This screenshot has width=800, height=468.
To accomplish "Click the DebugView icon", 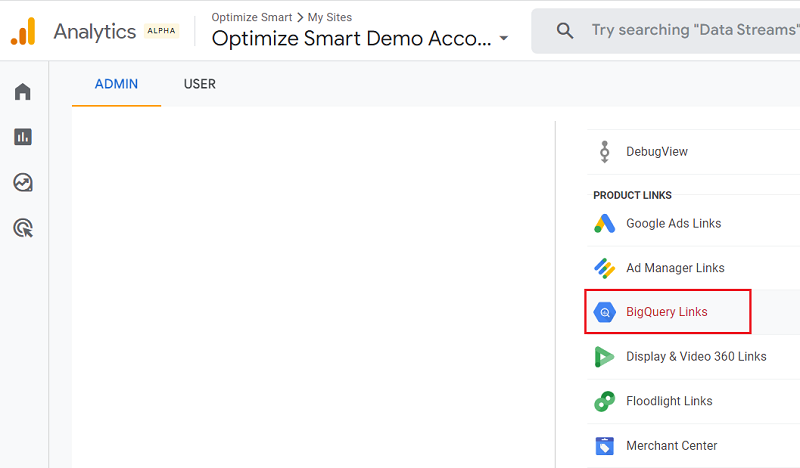I will [605, 152].
